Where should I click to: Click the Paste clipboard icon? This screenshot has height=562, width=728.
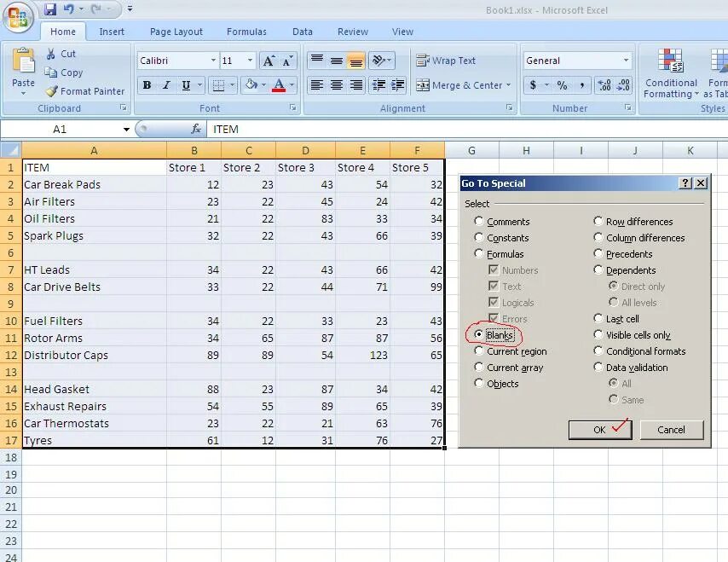click(23, 61)
